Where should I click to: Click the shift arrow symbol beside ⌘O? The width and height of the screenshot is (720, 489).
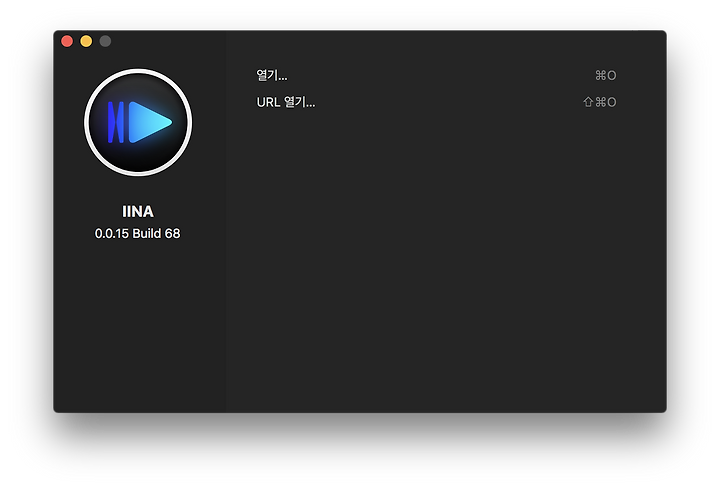(x=588, y=102)
